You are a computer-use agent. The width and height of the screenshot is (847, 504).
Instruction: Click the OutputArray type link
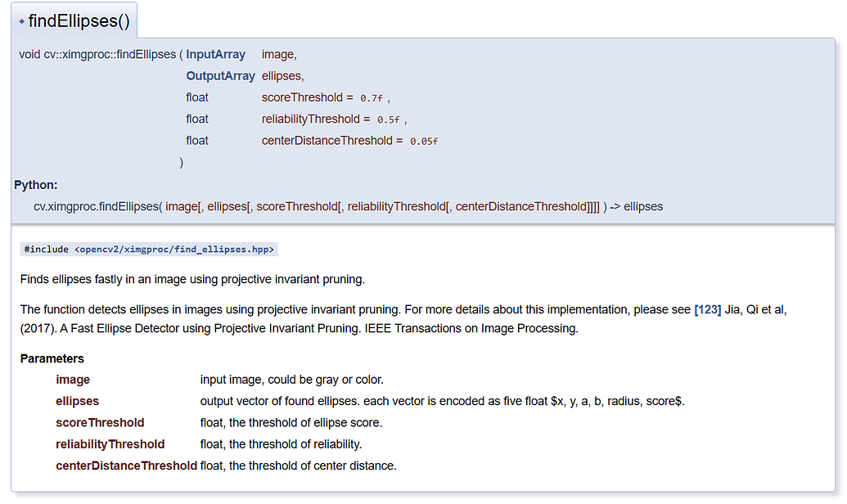[x=220, y=75]
